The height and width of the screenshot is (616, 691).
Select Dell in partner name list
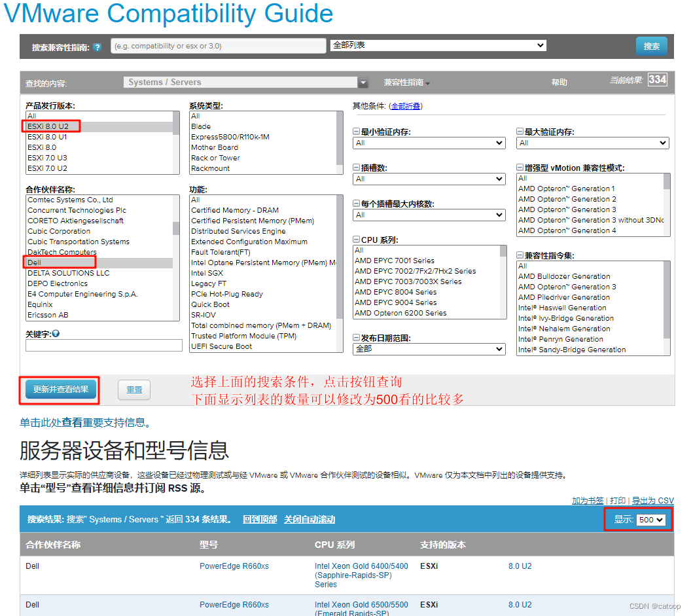99,263
